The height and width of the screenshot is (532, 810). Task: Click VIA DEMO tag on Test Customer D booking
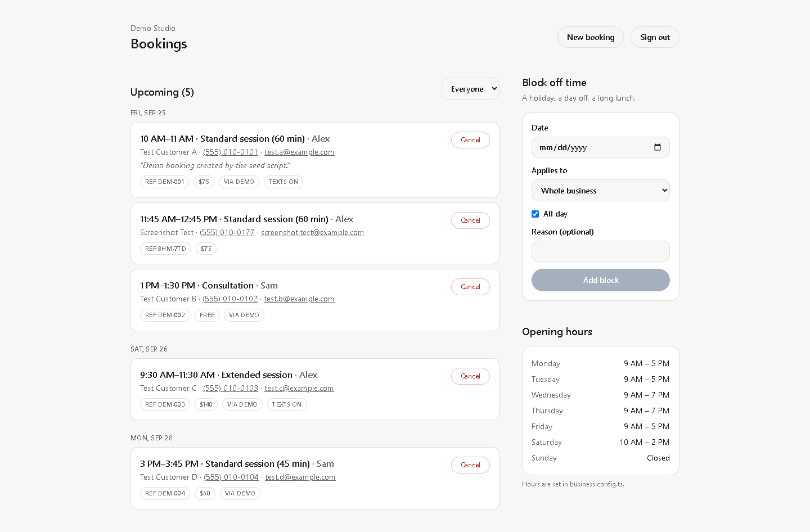click(240, 493)
